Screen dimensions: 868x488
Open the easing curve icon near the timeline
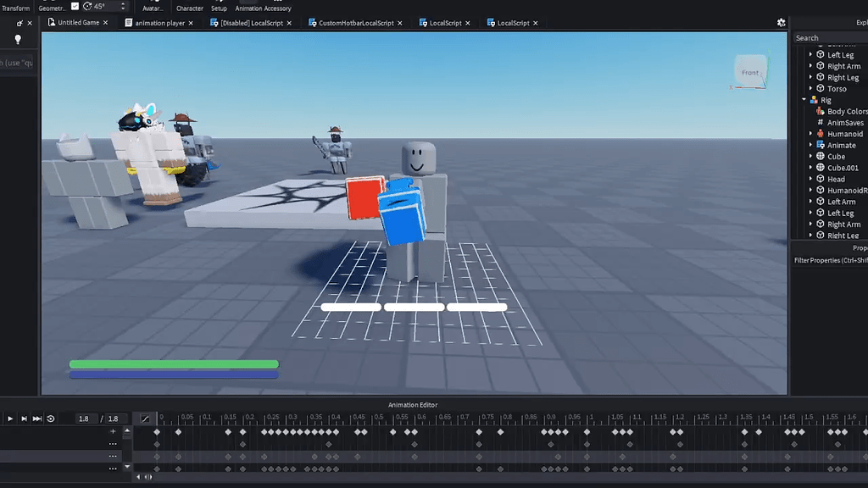click(145, 418)
